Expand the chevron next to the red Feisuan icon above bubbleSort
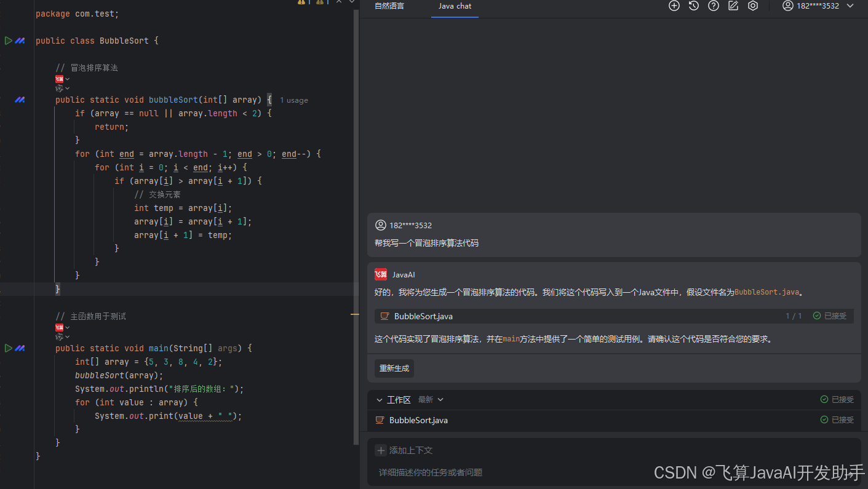The height and width of the screenshot is (489, 868). (67, 79)
